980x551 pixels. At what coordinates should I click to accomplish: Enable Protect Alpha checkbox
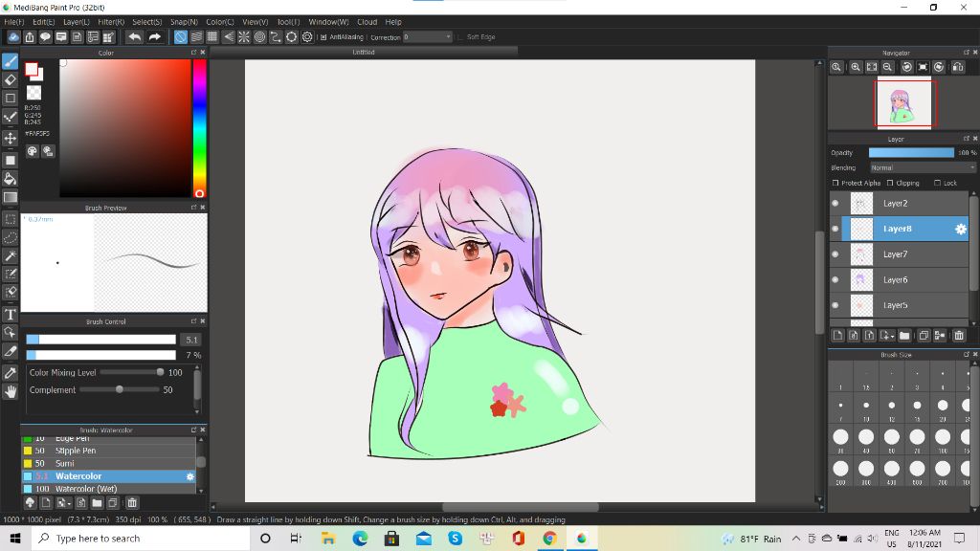click(x=835, y=183)
